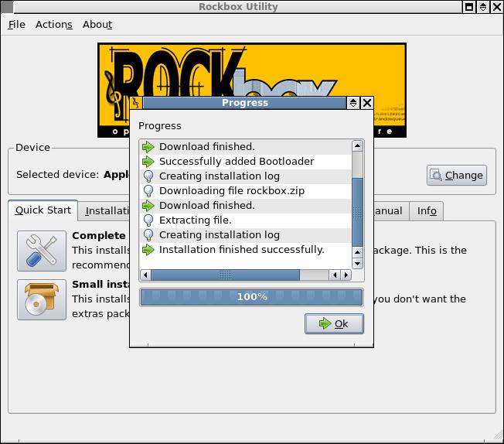Close the Progress dialog window
504x444 pixels.
(x=367, y=103)
